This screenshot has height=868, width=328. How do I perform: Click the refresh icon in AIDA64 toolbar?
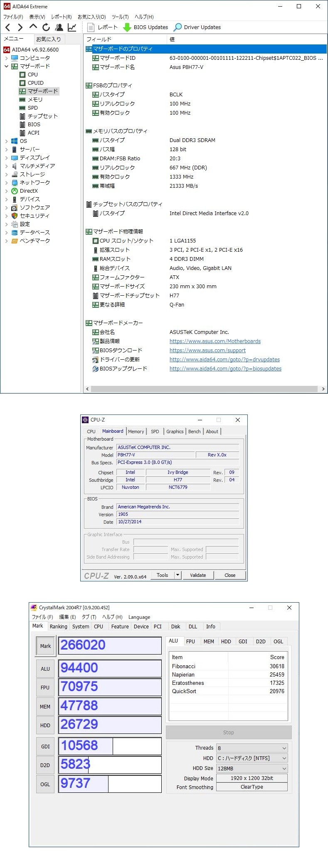[46, 27]
